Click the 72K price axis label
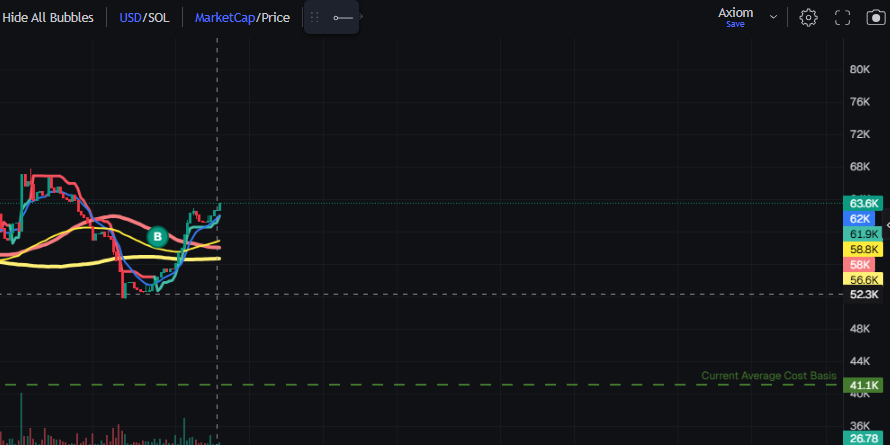Image resolution: width=890 pixels, height=445 pixels. point(859,134)
